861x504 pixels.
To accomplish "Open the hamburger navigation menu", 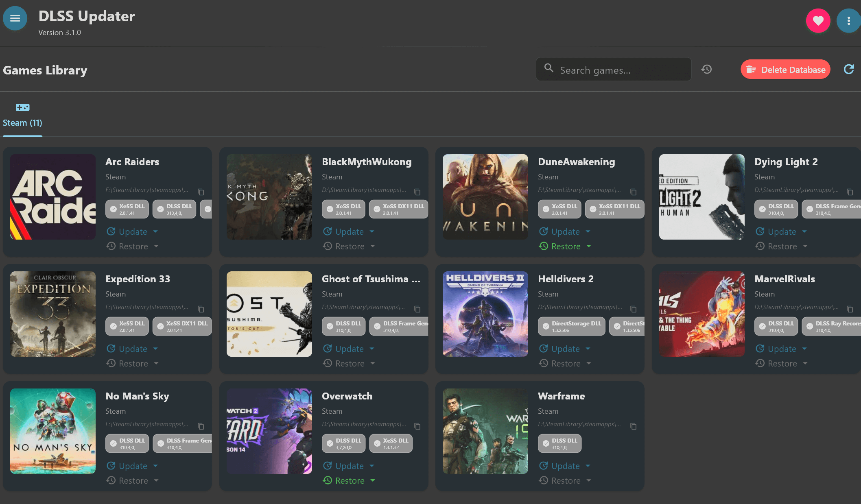I will [15, 18].
